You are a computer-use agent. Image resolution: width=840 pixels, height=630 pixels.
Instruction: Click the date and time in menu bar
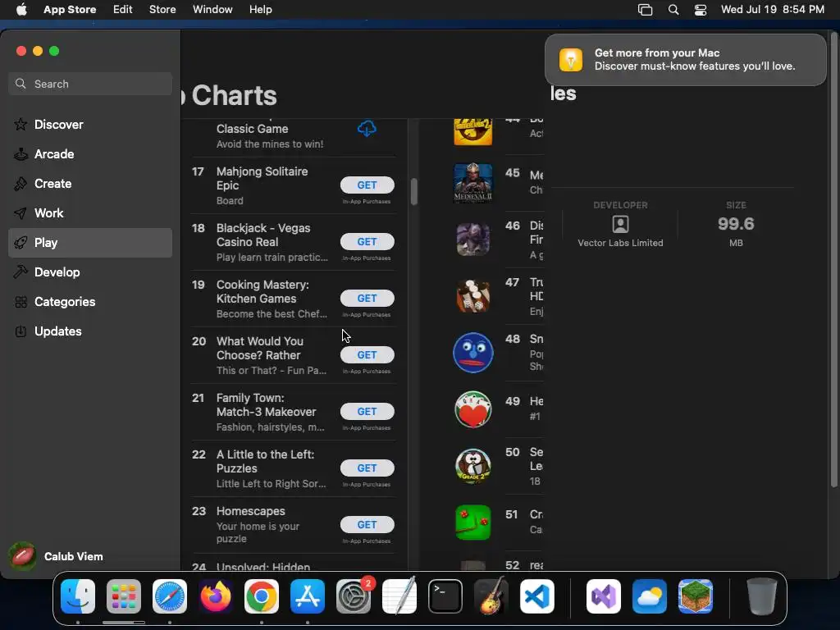[773, 9]
